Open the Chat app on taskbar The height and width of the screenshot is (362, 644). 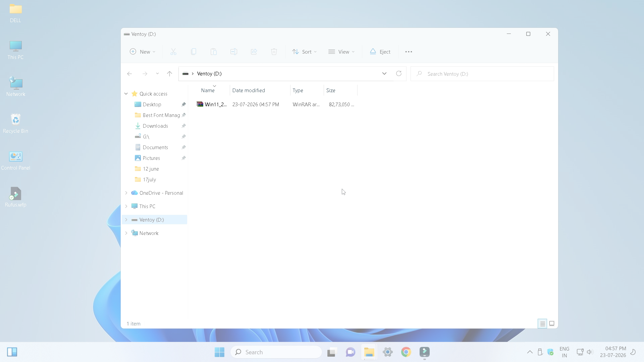[351, 352]
